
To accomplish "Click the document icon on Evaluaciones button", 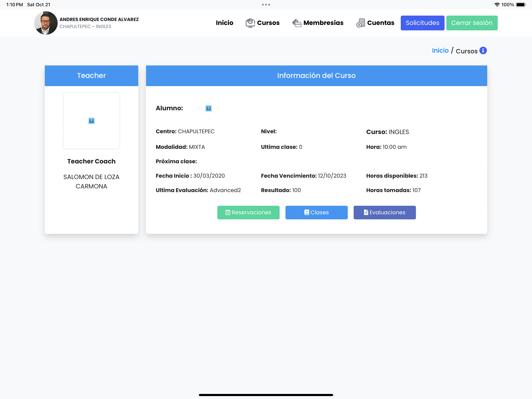I will [366, 212].
